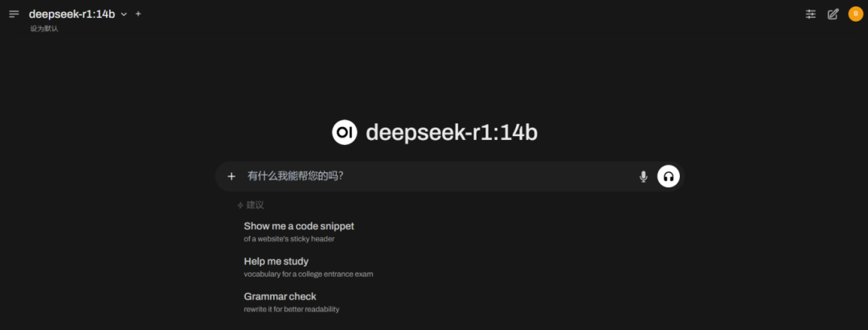The width and height of the screenshot is (868, 330).
Task: Choose Show me a code snippet suggestion
Action: [x=299, y=232]
